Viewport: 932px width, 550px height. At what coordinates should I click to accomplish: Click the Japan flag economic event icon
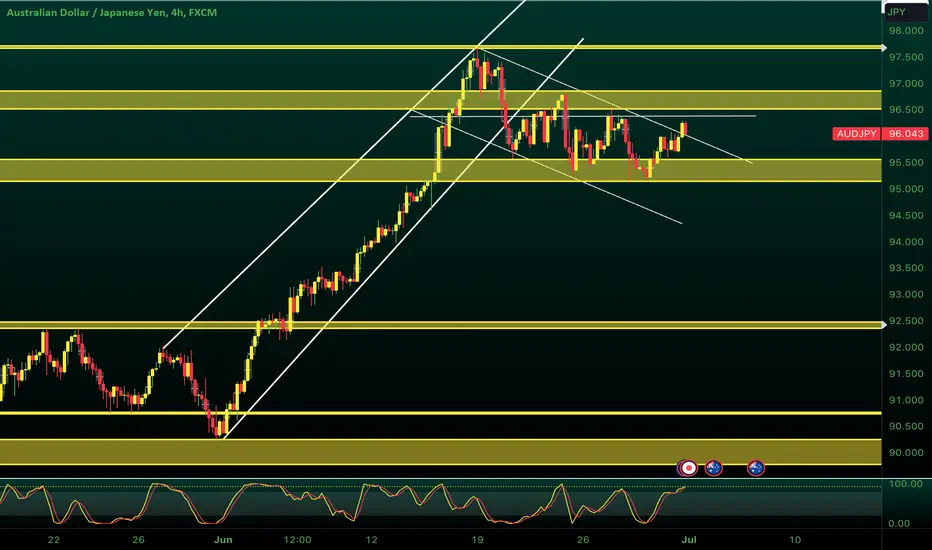688,468
